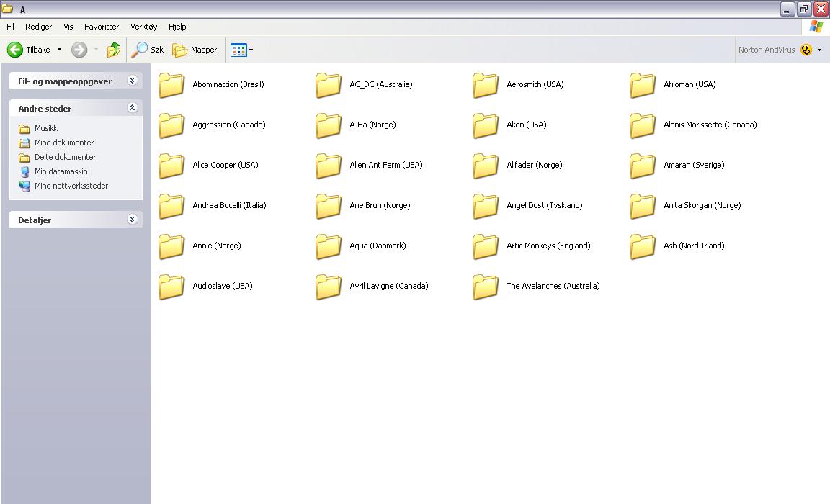
Task: Open Tilbake history dropdown arrow
Action: 59,50
